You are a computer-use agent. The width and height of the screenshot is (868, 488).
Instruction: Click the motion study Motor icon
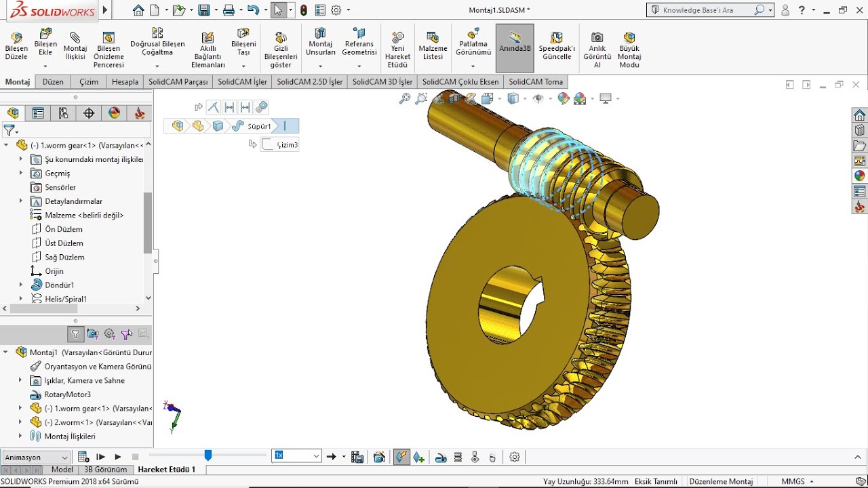[440, 457]
